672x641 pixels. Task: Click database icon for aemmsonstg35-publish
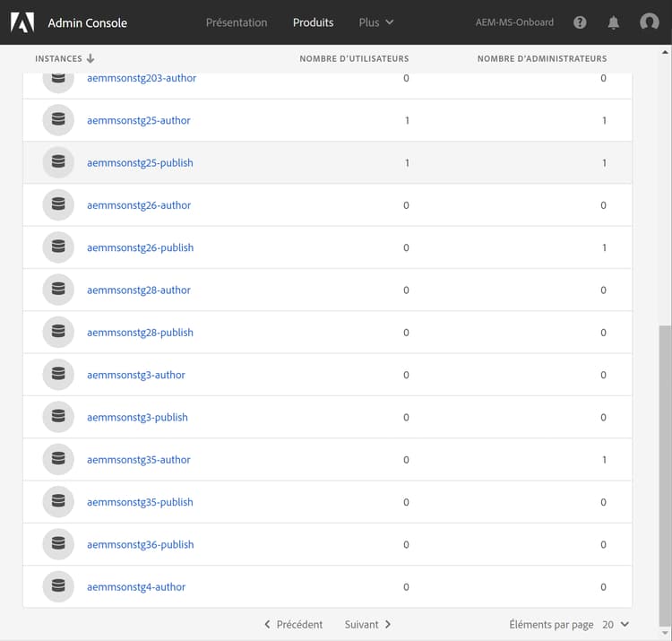tap(58, 502)
